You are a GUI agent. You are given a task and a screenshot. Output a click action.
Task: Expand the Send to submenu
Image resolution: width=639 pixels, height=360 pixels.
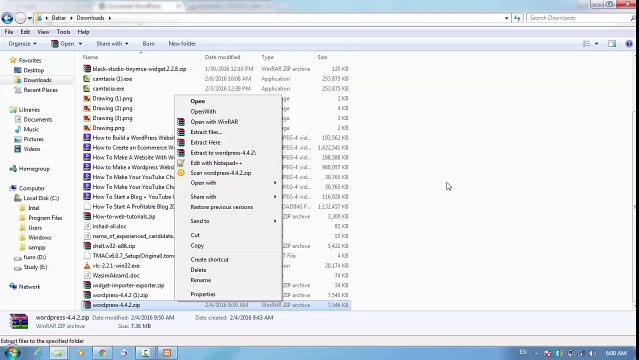tap(229, 221)
